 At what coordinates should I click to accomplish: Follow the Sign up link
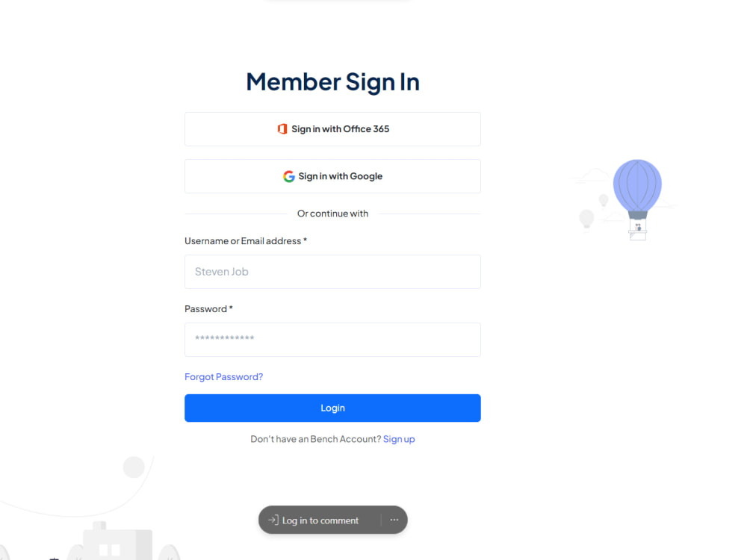pos(399,439)
